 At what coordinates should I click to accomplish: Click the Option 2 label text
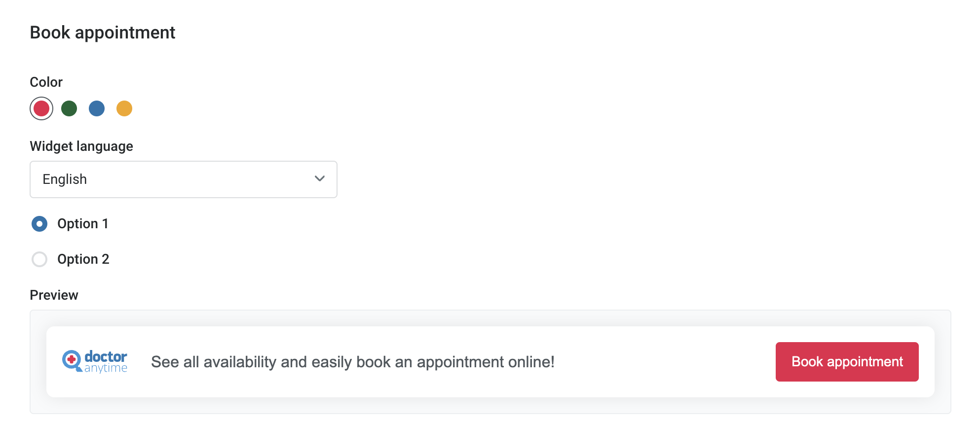point(83,259)
